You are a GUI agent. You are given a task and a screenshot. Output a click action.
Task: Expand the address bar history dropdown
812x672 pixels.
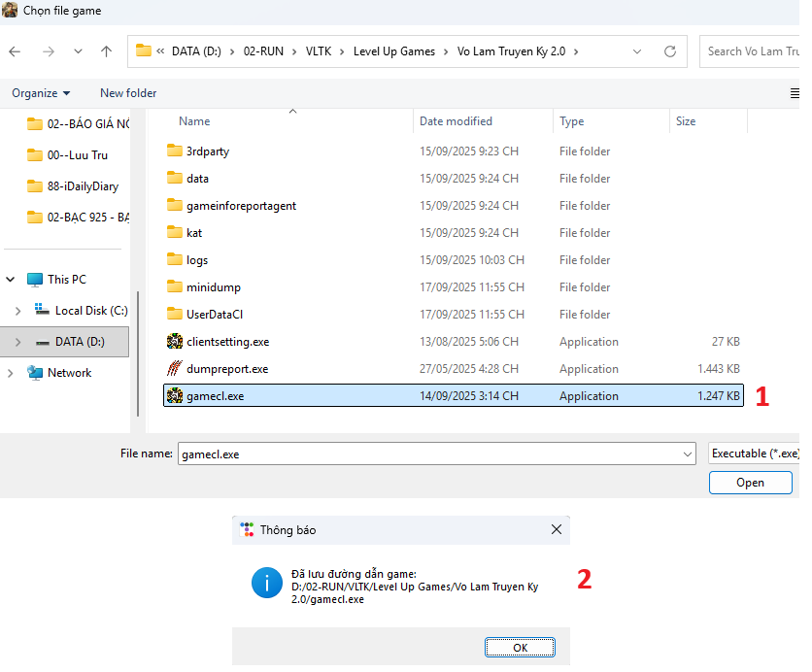637,51
